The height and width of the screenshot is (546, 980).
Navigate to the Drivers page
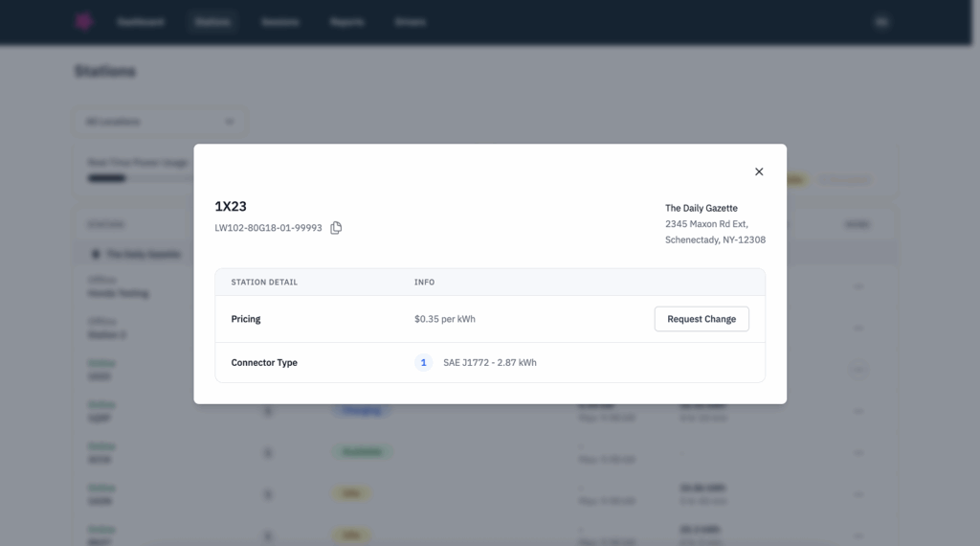pyautogui.click(x=411, y=22)
